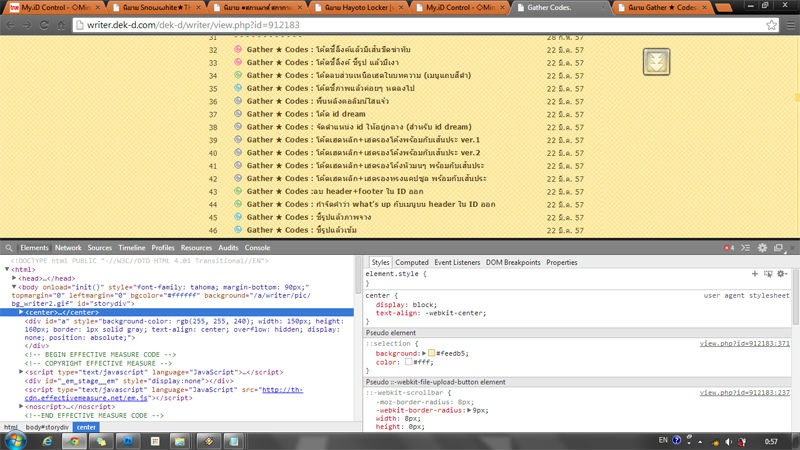Click the DevTools dock/undock window icon
The height and width of the screenshot is (450, 800).
click(778, 248)
